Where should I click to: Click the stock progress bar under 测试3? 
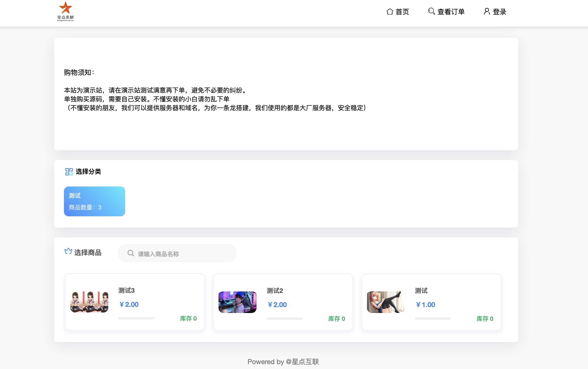136,318
